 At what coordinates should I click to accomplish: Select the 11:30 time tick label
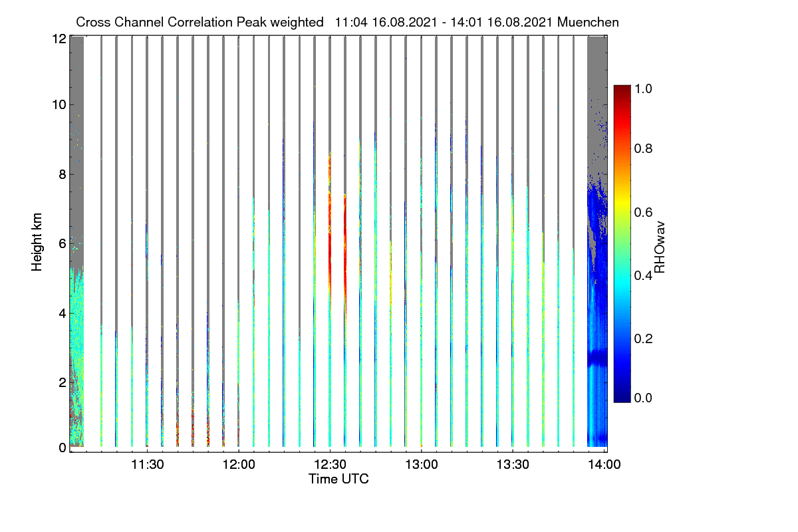147,464
